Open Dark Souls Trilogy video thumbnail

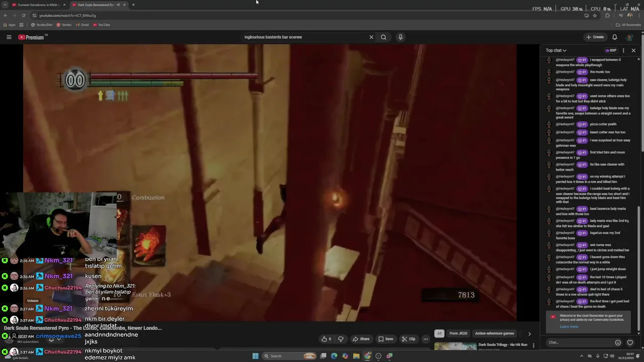click(x=455, y=346)
